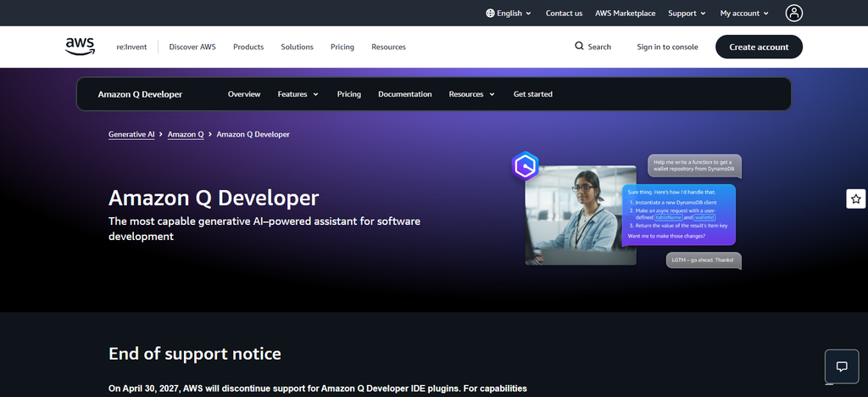Click 'Want me to make those changes?' text
The width and height of the screenshot is (868, 397).
[x=666, y=236]
